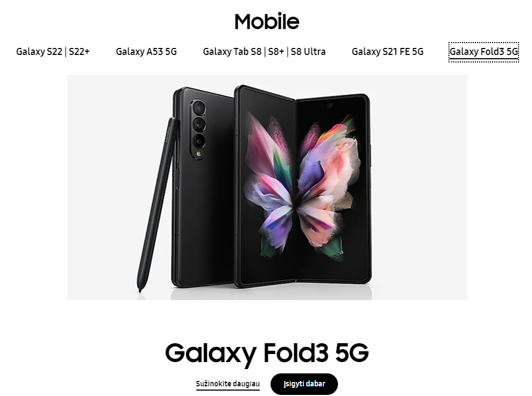Image resolution: width=532 pixels, height=396 pixels.
Task: Click the center hinge crease of the unfolded phone
Action: pos(296,190)
